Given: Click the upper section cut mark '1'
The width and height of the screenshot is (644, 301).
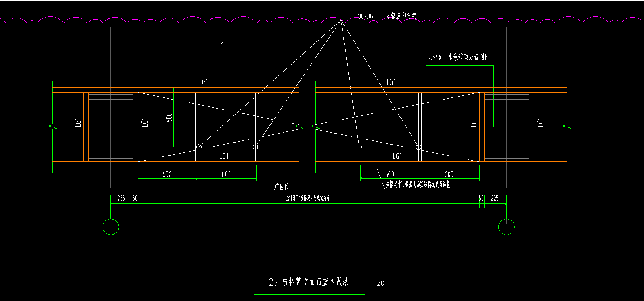Looking at the screenshot, I should pyautogui.click(x=223, y=45).
